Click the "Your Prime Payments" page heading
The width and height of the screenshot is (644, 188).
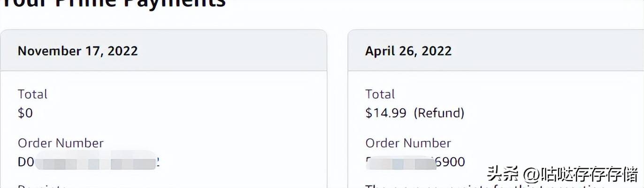113,4
